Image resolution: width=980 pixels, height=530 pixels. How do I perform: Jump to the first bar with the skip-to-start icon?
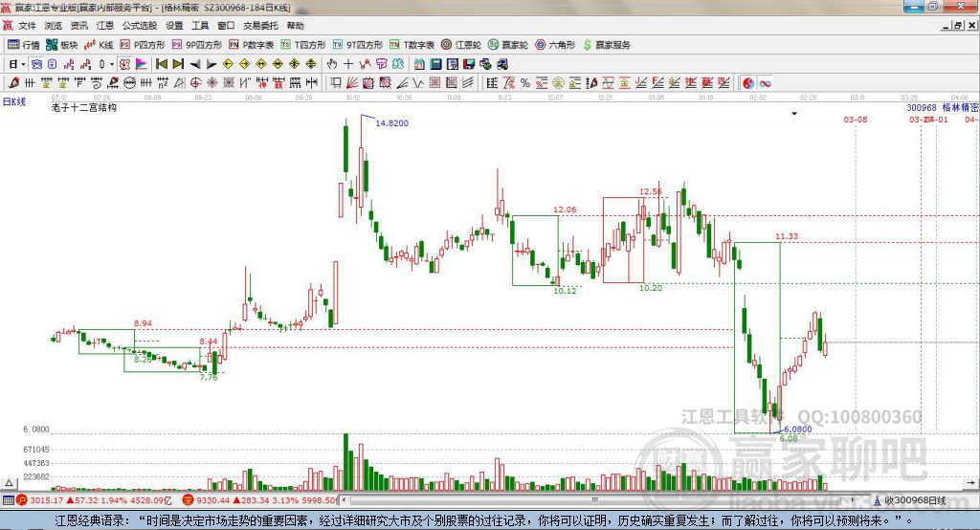click(x=161, y=64)
